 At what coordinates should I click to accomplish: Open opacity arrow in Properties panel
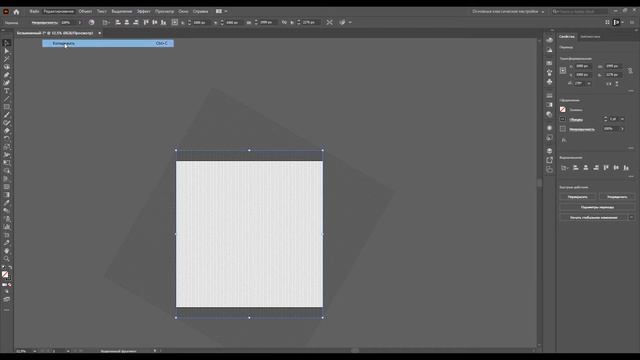(622, 129)
